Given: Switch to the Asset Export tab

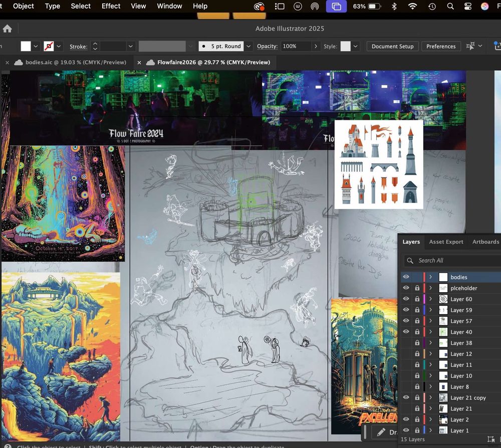Looking at the screenshot, I should tap(446, 242).
